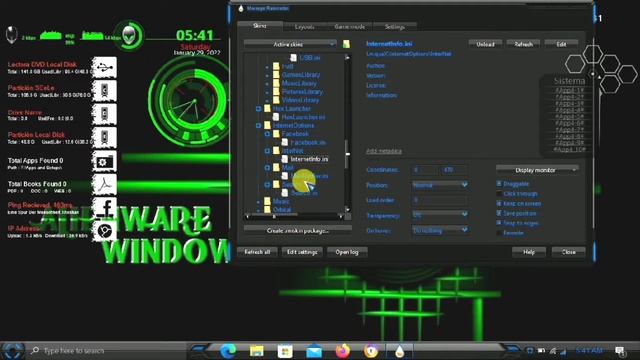Toggle the Draggable checkbox

point(499,184)
